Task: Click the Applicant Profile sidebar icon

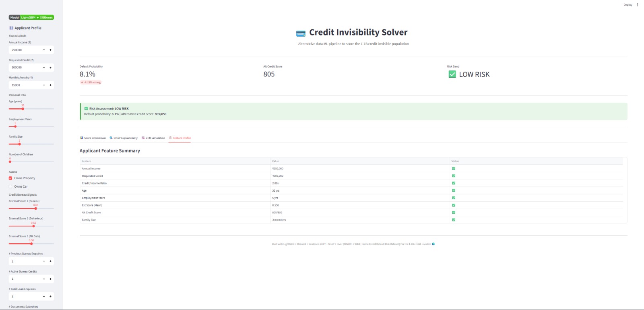Action: (x=11, y=28)
